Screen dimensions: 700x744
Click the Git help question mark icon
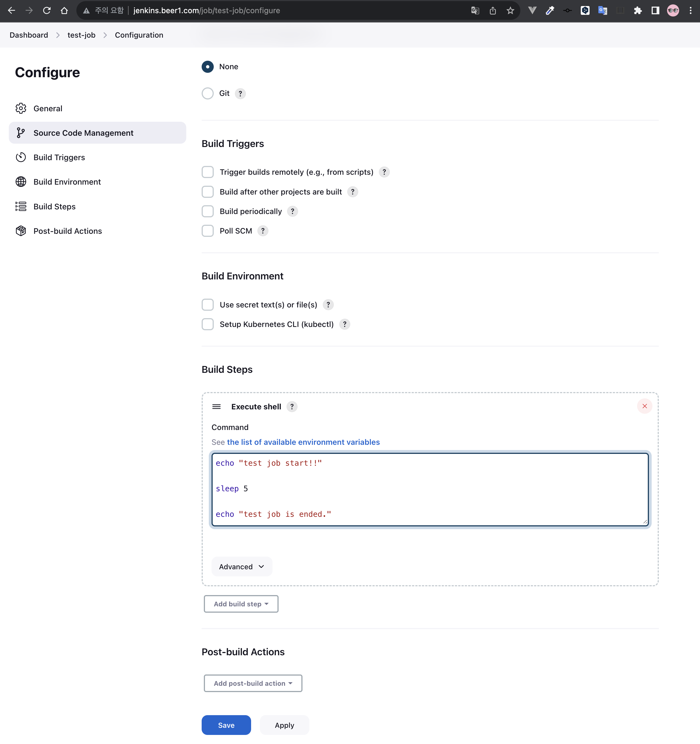[x=240, y=94]
